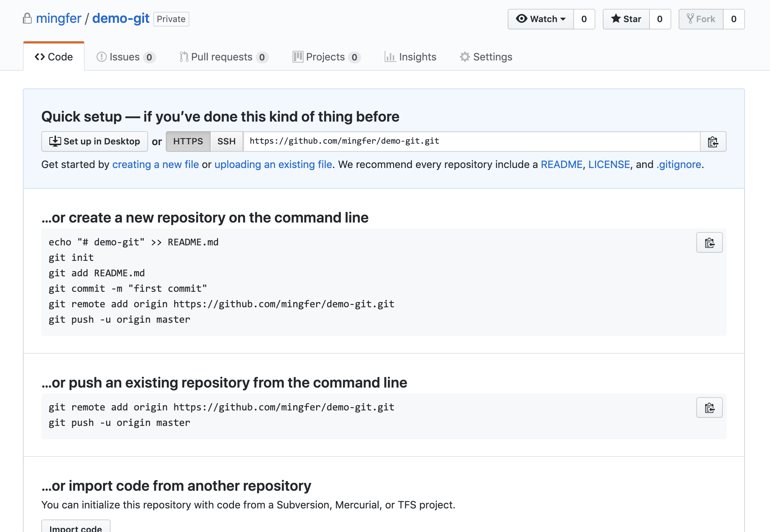Open the Pull requests tab
The image size is (770, 532).
click(224, 57)
